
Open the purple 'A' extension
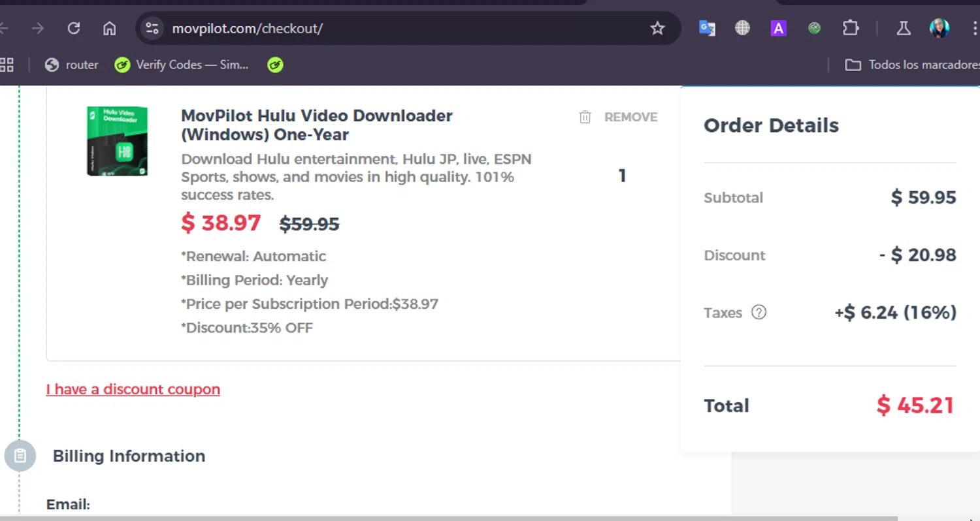pyautogui.click(x=778, y=28)
